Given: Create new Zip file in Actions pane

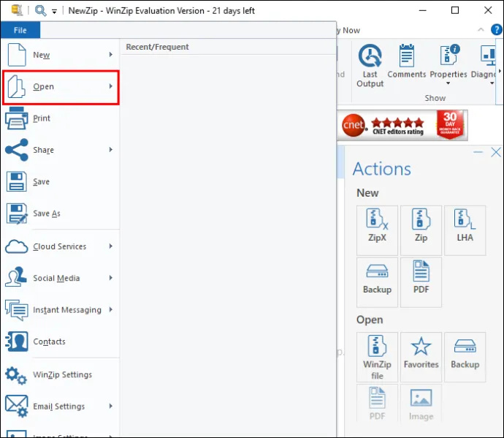Looking at the screenshot, I should [x=421, y=230].
